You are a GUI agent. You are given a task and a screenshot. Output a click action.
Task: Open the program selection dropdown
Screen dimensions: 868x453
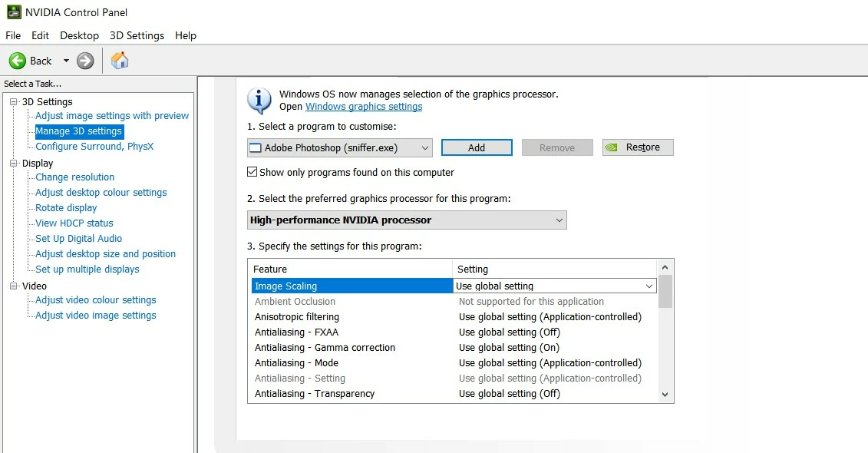[339, 148]
